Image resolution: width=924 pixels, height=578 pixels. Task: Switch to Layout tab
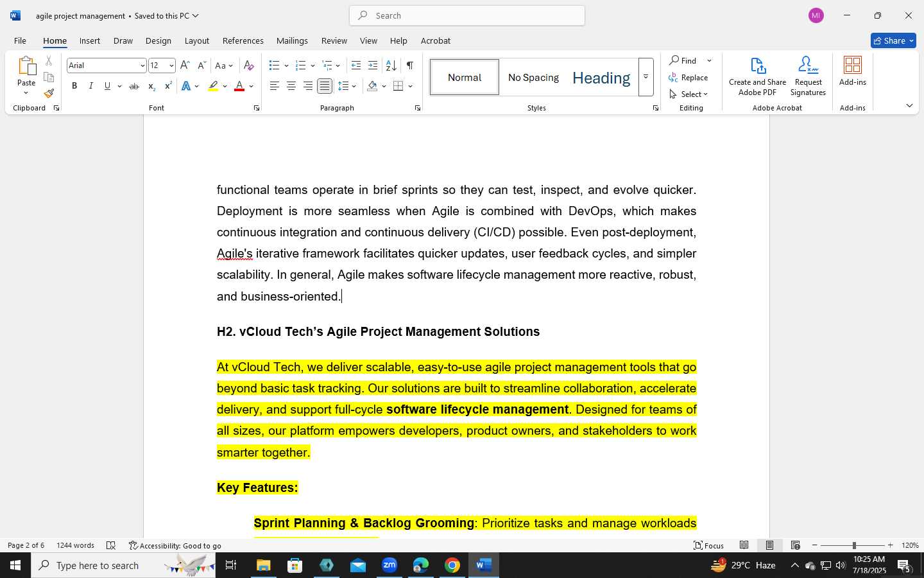(197, 40)
